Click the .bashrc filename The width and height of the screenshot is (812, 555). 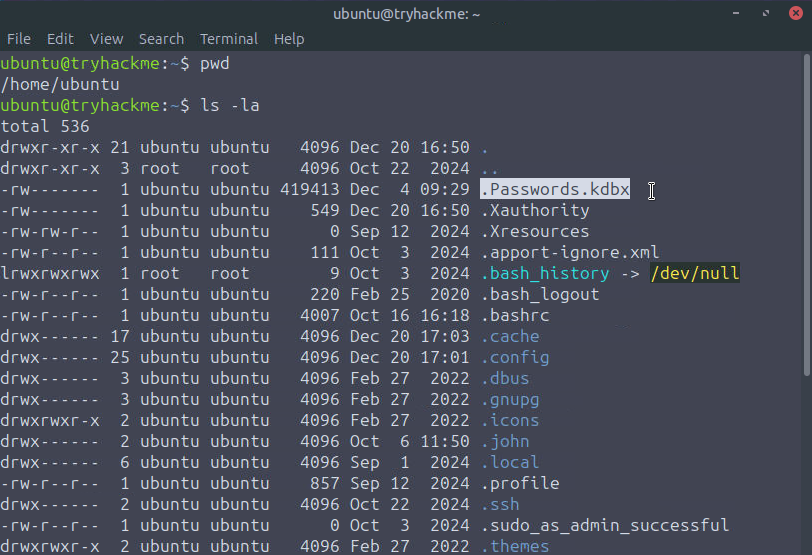515,316
